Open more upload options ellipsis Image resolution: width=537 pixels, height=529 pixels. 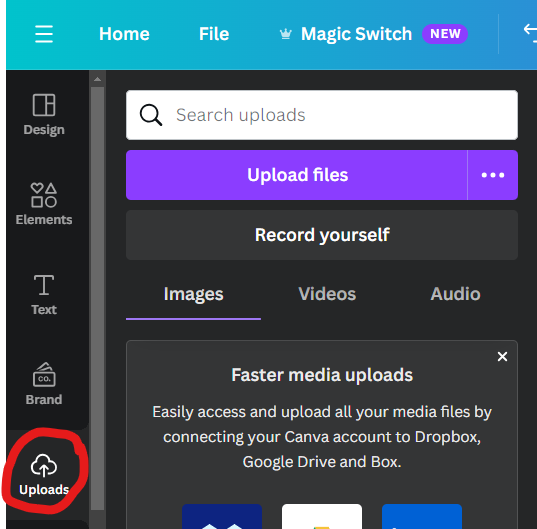click(493, 175)
